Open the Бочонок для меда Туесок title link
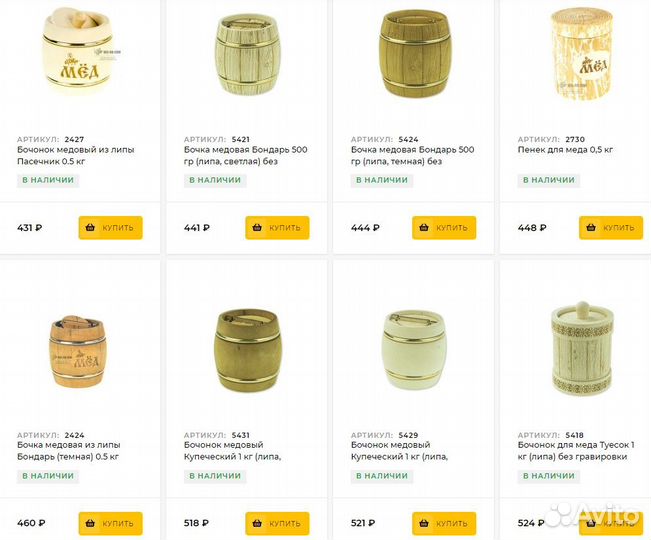The image size is (651, 540). click(576, 451)
